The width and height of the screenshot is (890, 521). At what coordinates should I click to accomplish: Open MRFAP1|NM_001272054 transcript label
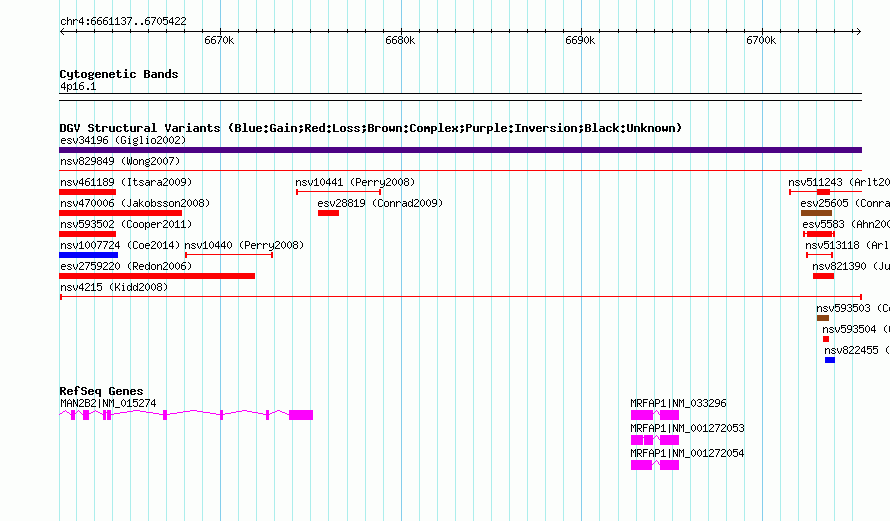point(687,453)
